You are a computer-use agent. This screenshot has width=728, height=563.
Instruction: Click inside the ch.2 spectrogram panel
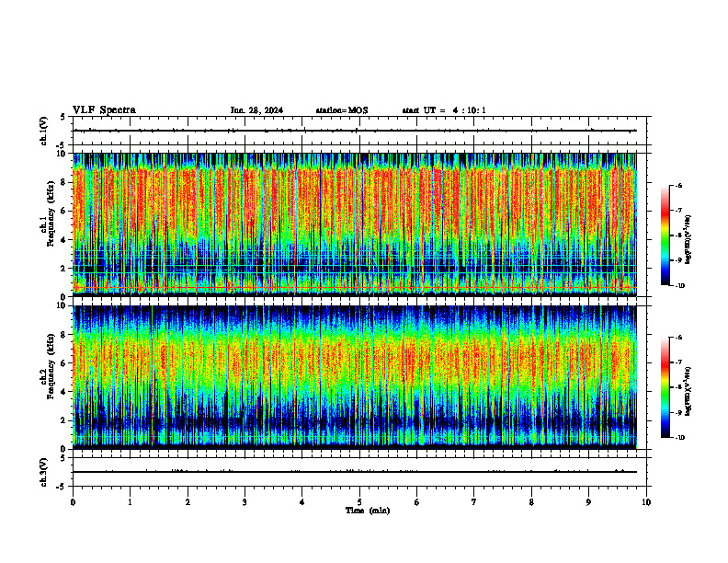355,377
